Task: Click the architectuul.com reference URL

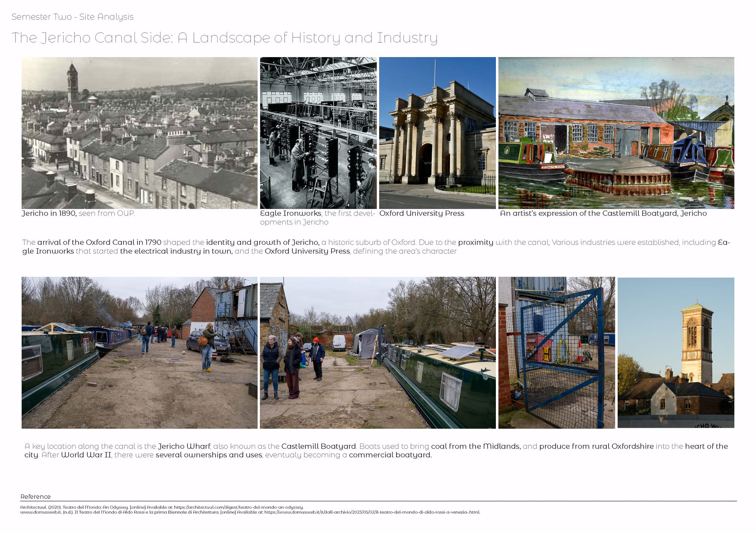Action: pos(239,507)
